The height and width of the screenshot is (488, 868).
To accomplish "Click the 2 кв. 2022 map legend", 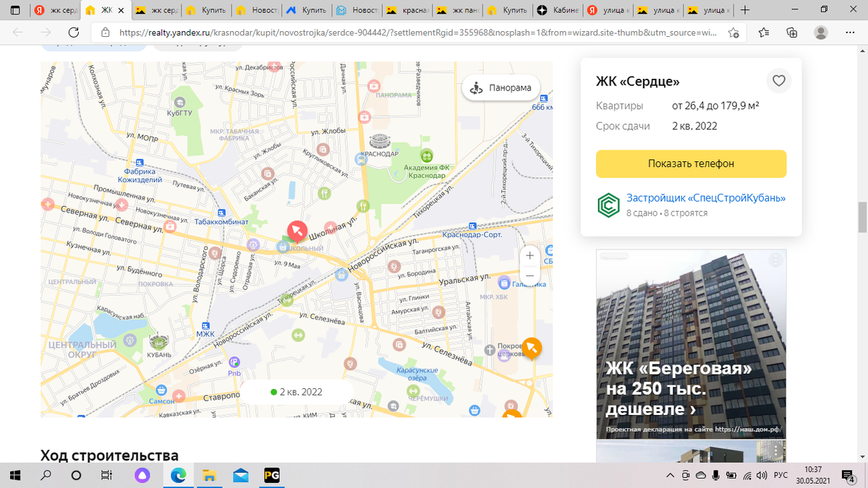I will click(x=297, y=392).
